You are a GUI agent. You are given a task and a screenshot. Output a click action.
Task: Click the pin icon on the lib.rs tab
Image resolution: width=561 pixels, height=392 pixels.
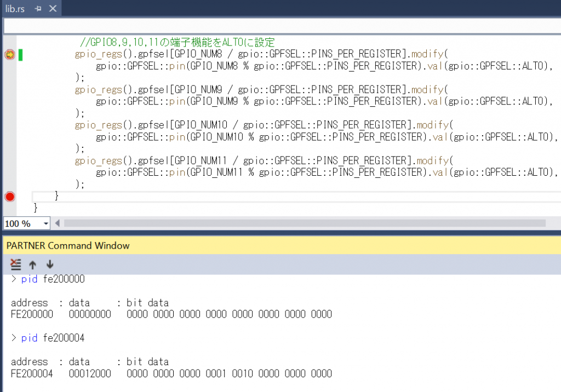[39, 8]
